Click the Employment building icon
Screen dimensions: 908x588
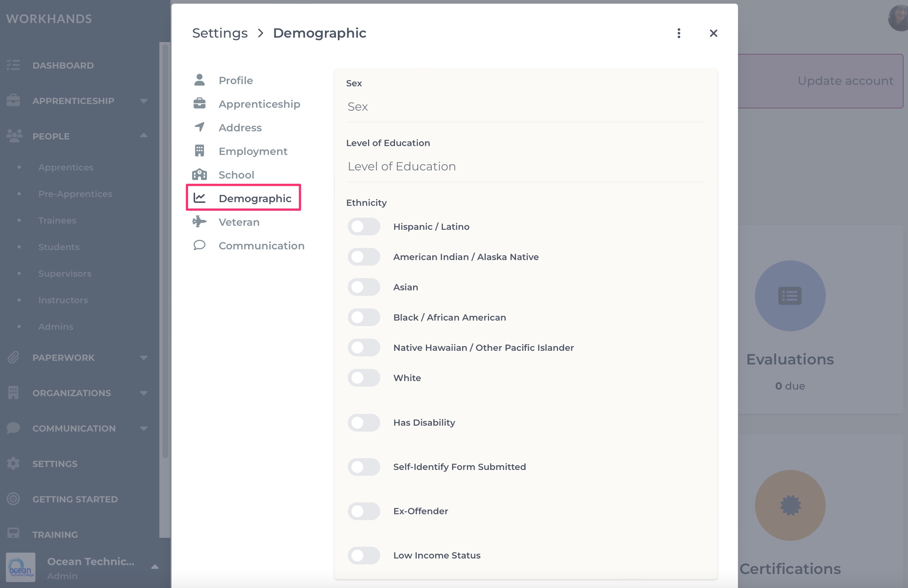(x=199, y=151)
